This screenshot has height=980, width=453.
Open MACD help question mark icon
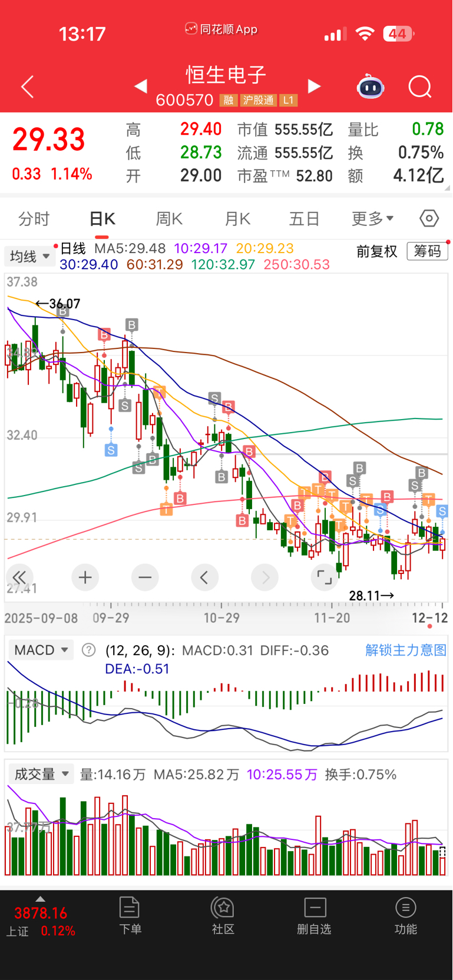point(88,650)
